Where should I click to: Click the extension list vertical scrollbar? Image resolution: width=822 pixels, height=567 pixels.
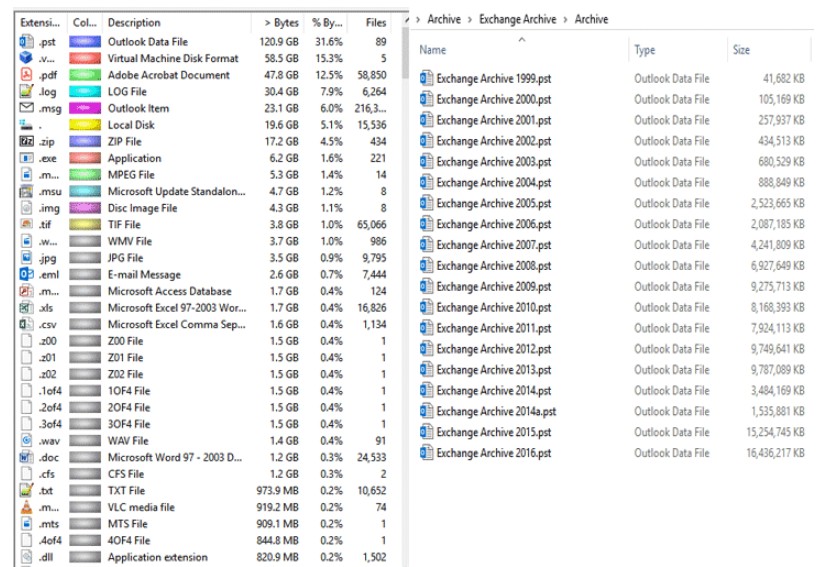[405, 52]
